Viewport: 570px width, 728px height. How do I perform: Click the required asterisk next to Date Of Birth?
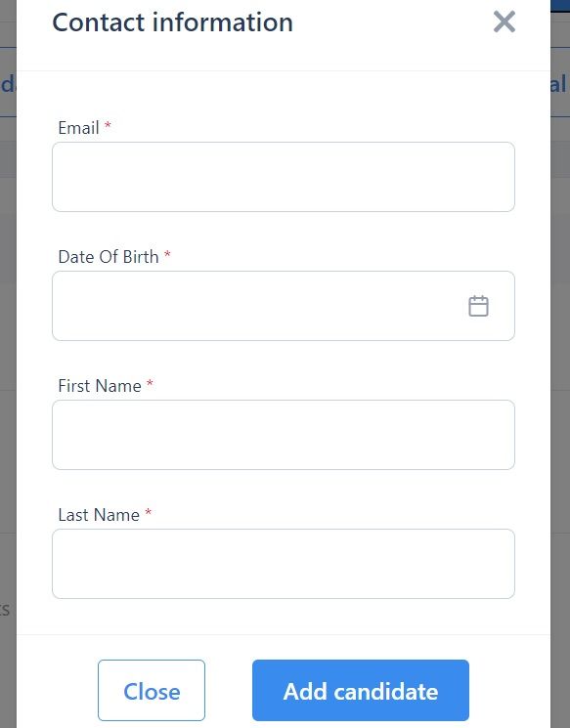pos(167,254)
